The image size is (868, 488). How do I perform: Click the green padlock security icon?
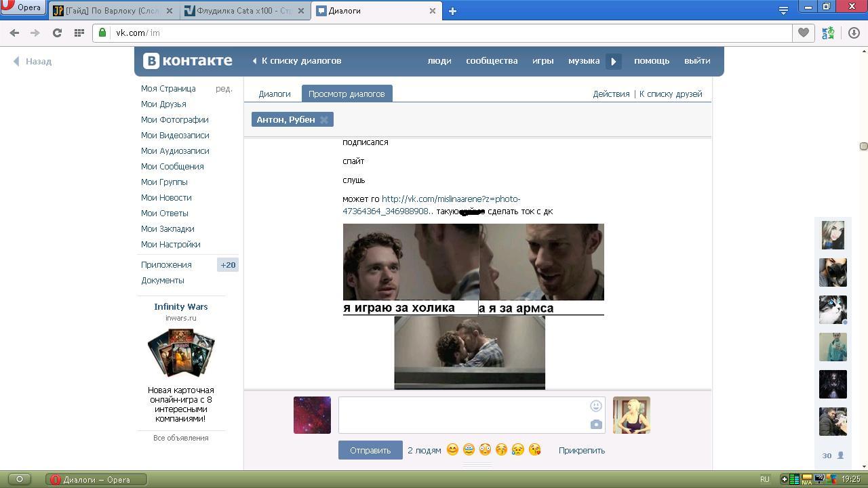pos(102,33)
